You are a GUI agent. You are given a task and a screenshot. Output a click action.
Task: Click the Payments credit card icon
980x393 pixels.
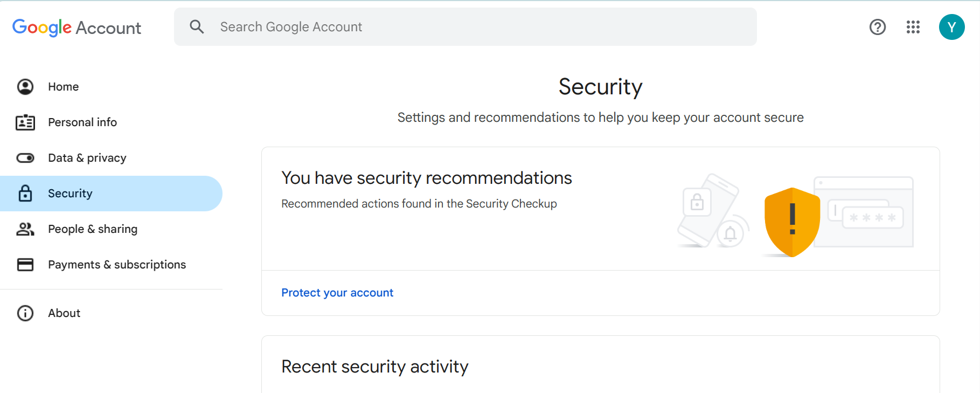25,265
